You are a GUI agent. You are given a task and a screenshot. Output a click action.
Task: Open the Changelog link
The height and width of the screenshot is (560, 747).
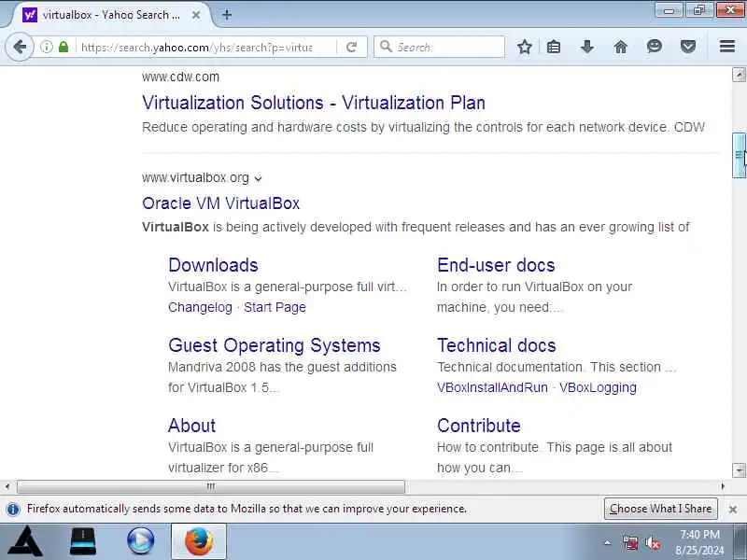pos(200,308)
